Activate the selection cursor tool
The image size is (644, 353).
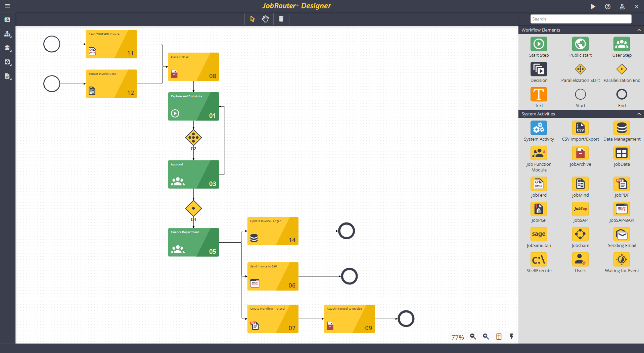(252, 19)
